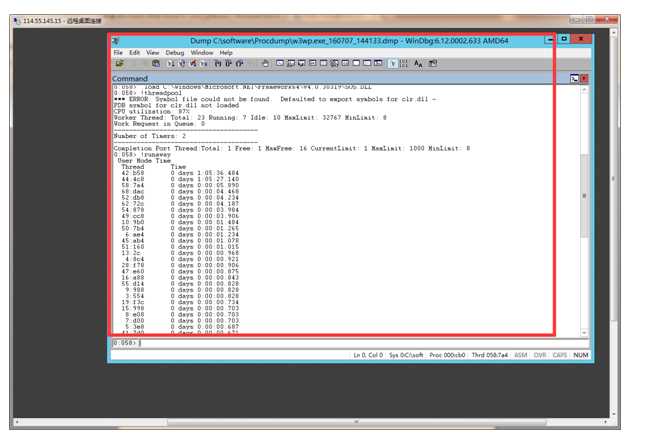Click the hand breakpoint toolbar icon
Image resolution: width=653 pixels, height=444 pixels.
265,63
